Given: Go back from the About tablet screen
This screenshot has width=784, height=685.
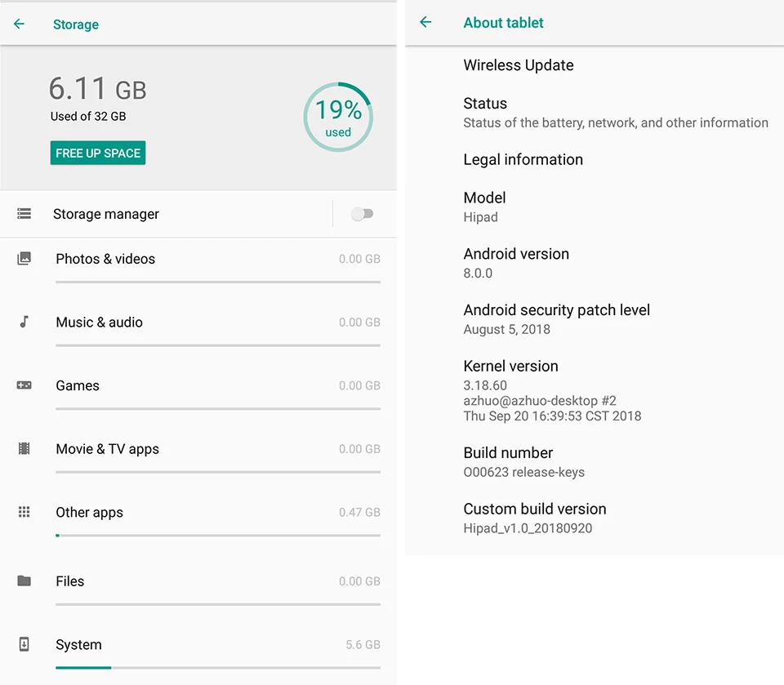Looking at the screenshot, I should 425,22.
